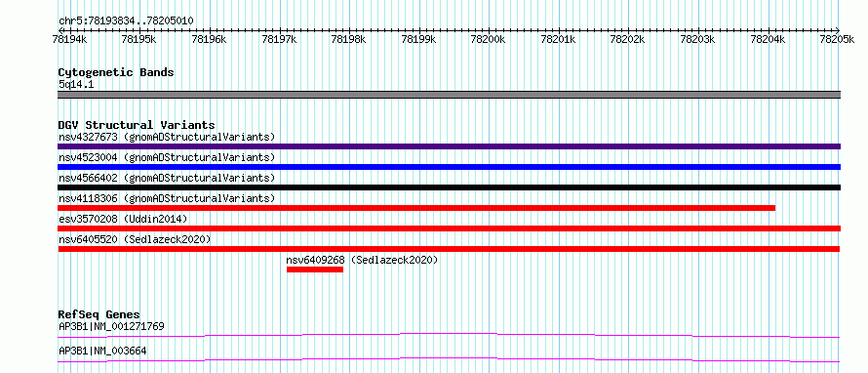Image resolution: width=868 pixels, height=373 pixels.
Task: Click the red nsv6405520 variant bar
Action: pyautogui.click(x=449, y=249)
